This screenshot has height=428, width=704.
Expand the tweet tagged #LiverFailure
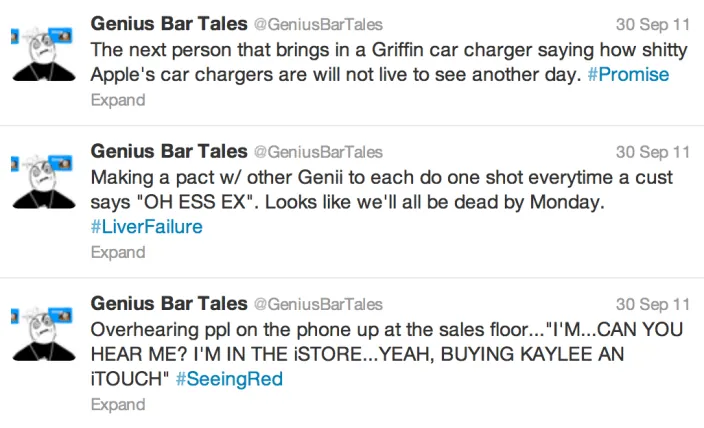click(x=118, y=253)
